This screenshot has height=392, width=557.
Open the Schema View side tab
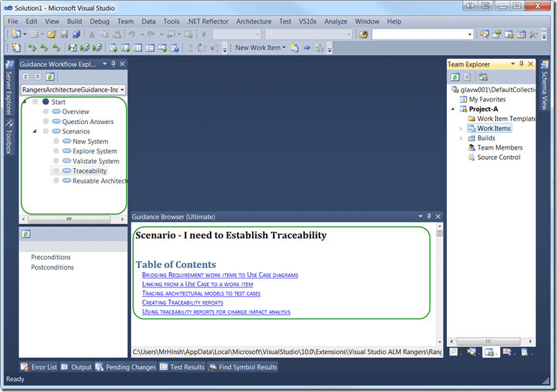(545, 85)
